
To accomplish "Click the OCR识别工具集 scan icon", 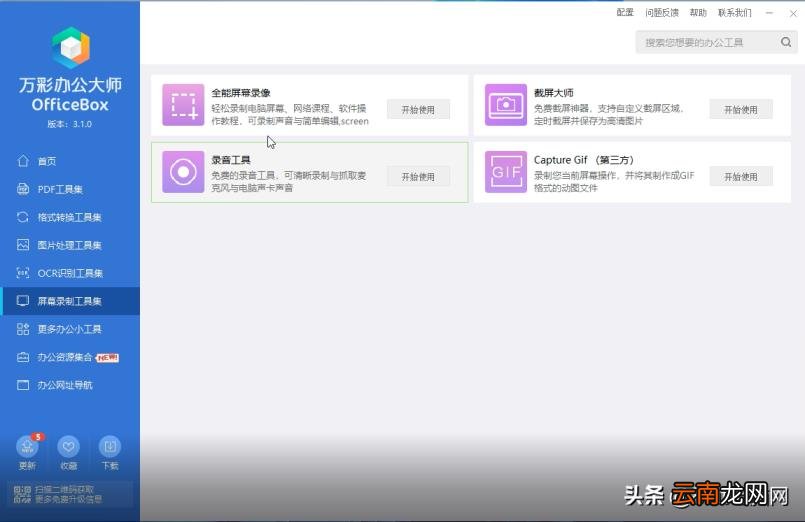I will point(23,273).
